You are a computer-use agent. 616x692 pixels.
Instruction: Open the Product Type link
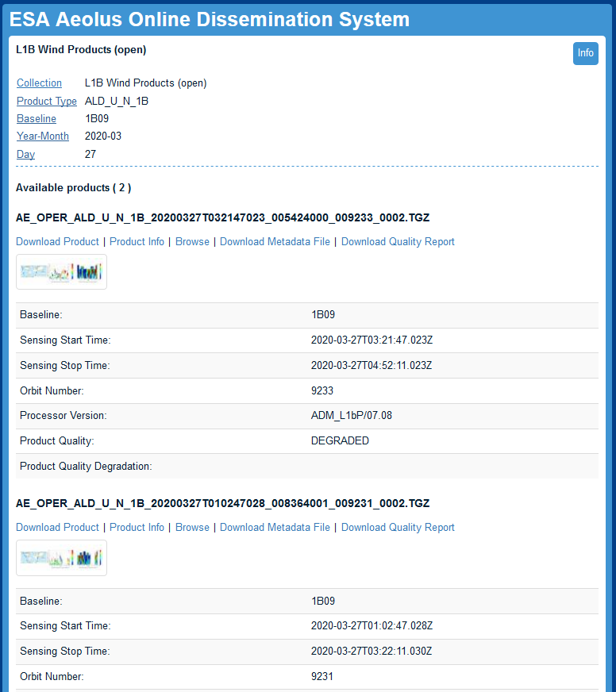[x=47, y=101]
